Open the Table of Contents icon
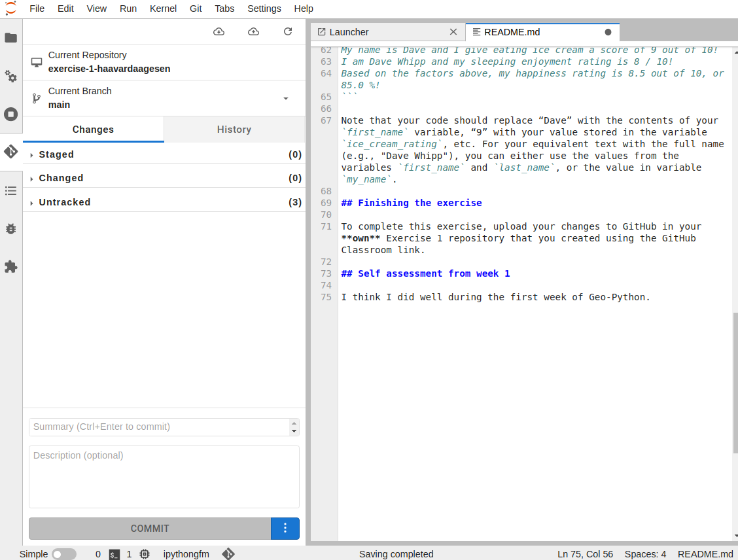This screenshot has height=560, width=738. coord(11,190)
